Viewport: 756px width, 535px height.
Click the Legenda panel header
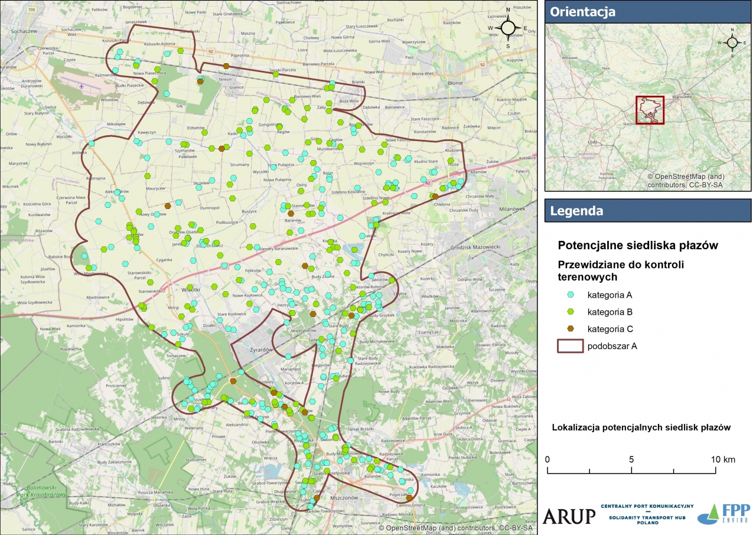click(x=647, y=210)
